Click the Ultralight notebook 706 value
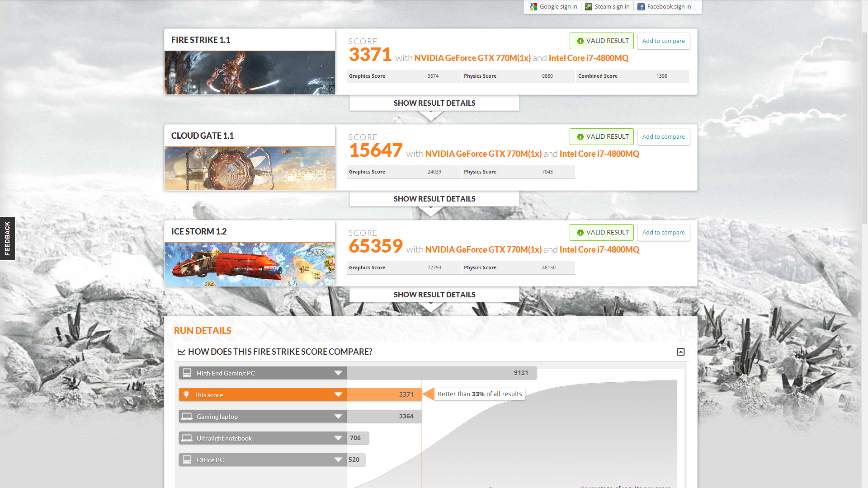The width and height of the screenshot is (868, 488). (x=355, y=438)
